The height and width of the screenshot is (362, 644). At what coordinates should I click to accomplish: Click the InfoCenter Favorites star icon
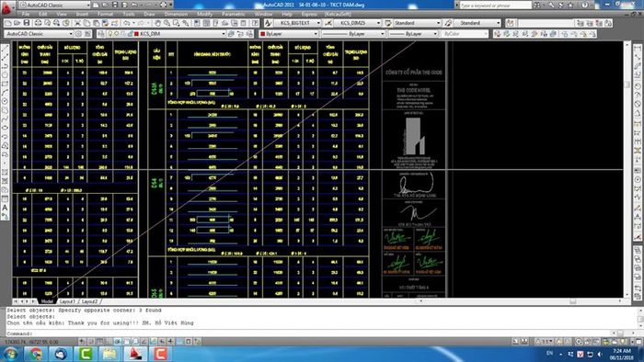571,5
